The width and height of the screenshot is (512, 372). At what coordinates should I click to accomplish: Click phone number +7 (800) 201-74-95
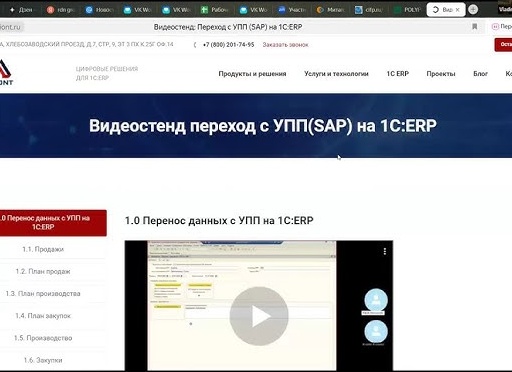click(x=228, y=45)
